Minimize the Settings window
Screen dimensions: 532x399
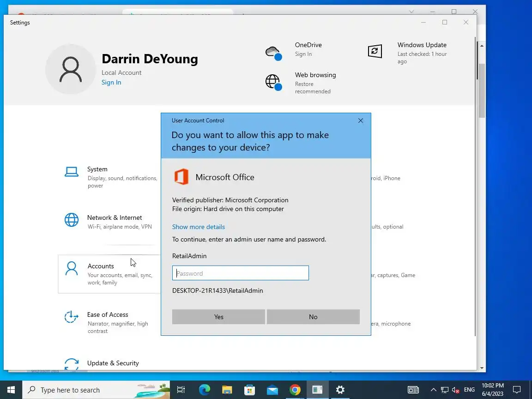423,22
